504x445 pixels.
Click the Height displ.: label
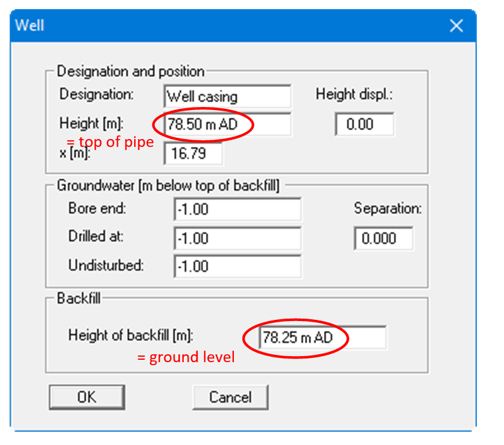coord(355,95)
